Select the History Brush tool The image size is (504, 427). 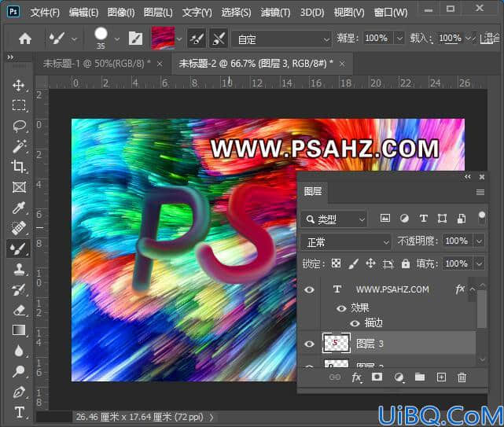[19, 289]
